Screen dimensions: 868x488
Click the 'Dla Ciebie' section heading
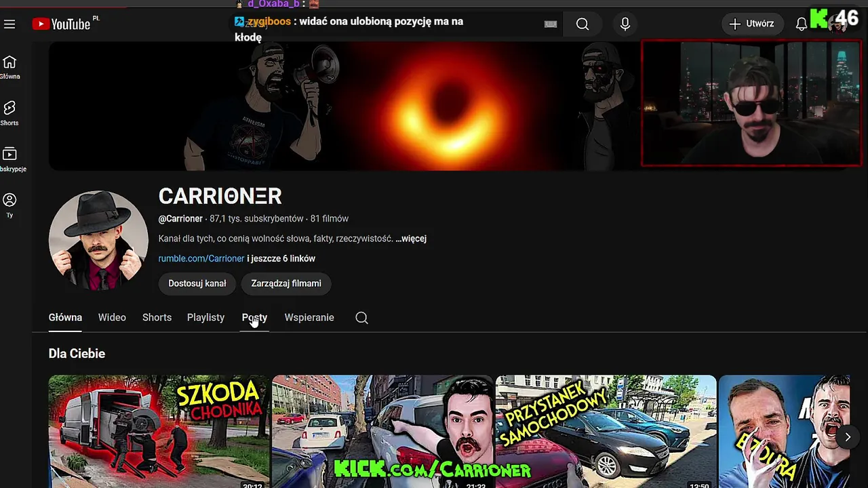pos(77,354)
